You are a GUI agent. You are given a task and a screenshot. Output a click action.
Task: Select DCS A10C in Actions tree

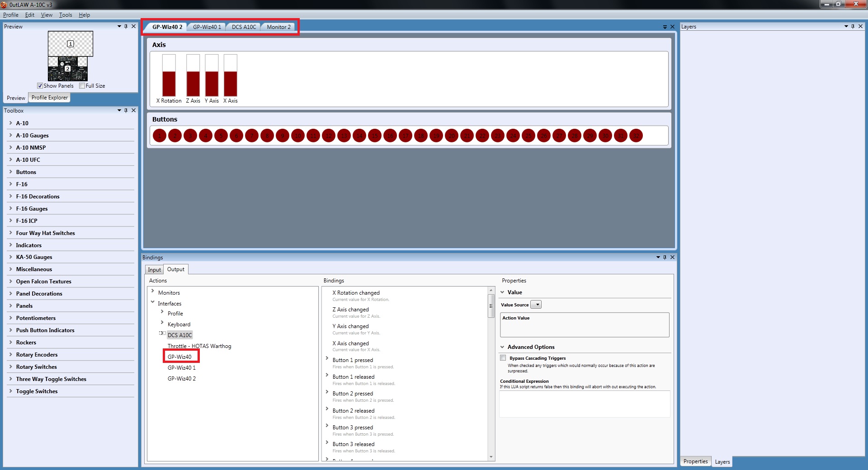[x=180, y=335]
